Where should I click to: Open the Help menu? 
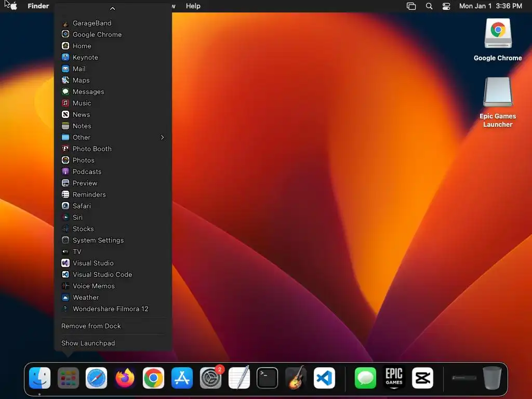coord(193,6)
